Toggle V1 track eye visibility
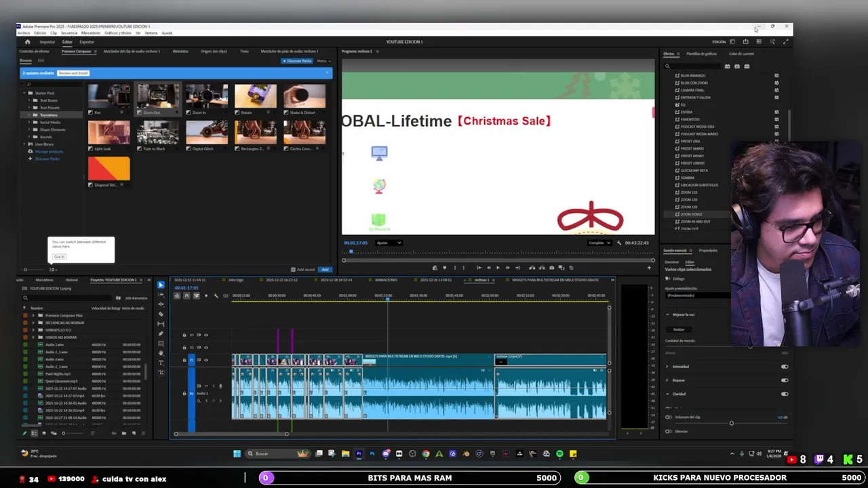This screenshot has width=868, height=488. [x=206, y=360]
